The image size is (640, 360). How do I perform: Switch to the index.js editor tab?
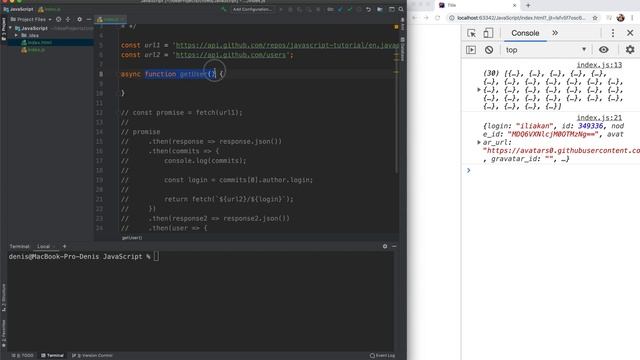click(x=110, y=19)
